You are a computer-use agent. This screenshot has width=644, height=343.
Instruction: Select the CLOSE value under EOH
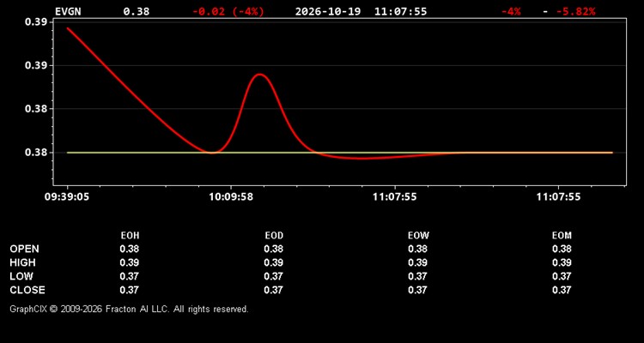tap(130, 290)
